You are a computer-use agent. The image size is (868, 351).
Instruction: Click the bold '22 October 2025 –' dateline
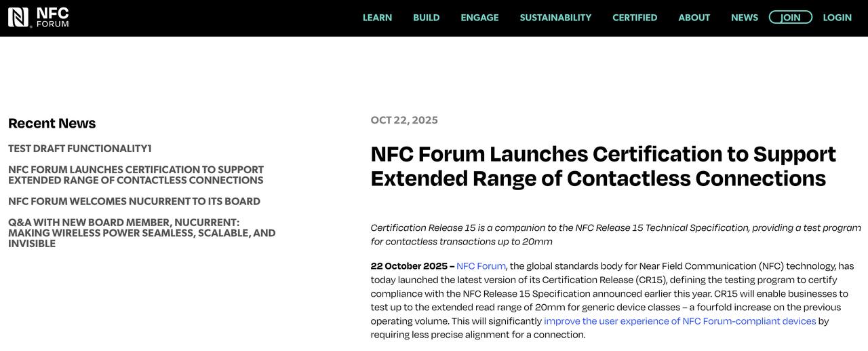pyautogui.click(x=412, y=266)
